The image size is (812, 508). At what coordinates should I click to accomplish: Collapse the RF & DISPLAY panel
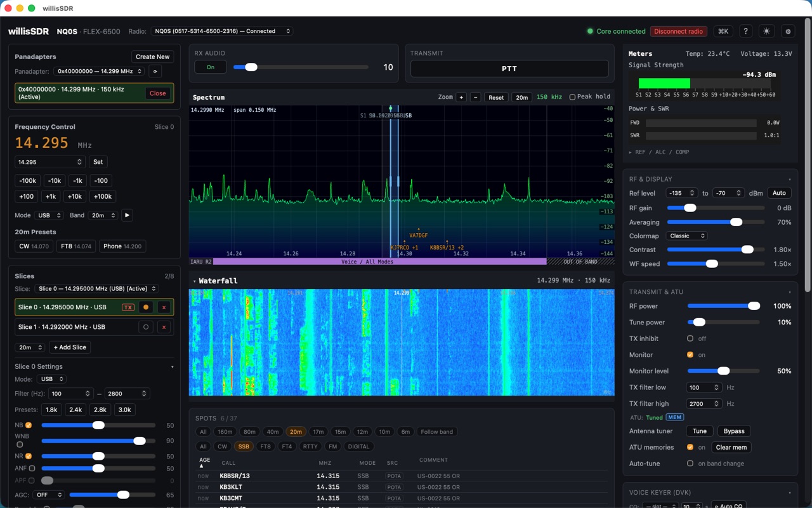pos(790,179)
